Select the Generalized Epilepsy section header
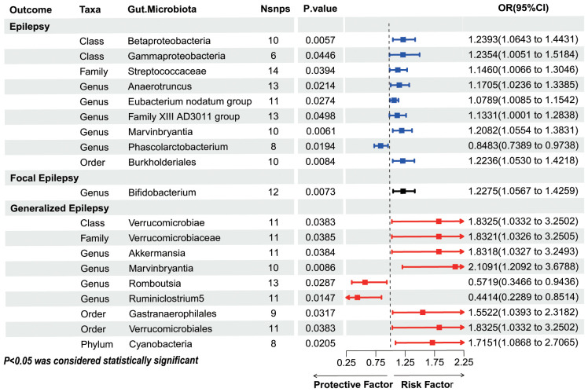588x392 pixels. [59, 208]
